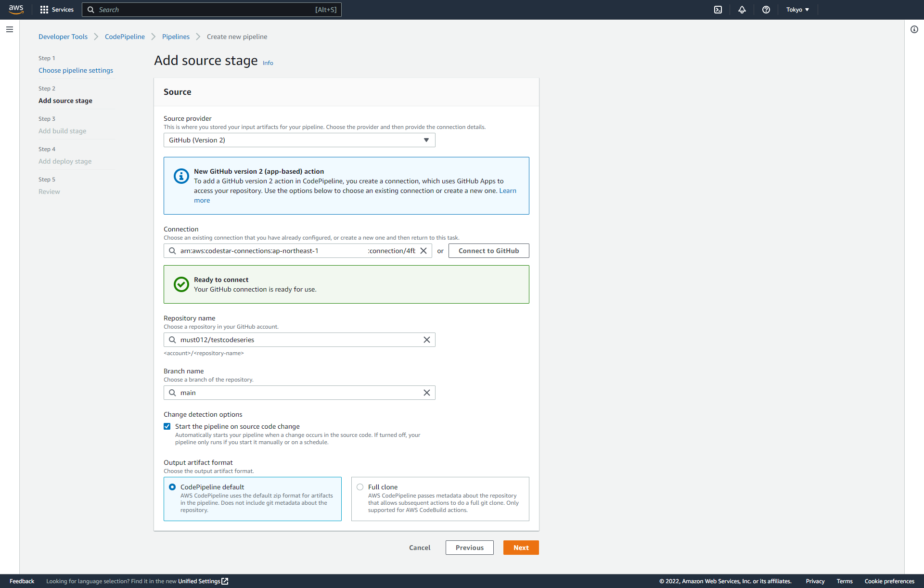924x588 pixels.
Task: Select CodePipeline default artifact format
Action: pos(172,487)
